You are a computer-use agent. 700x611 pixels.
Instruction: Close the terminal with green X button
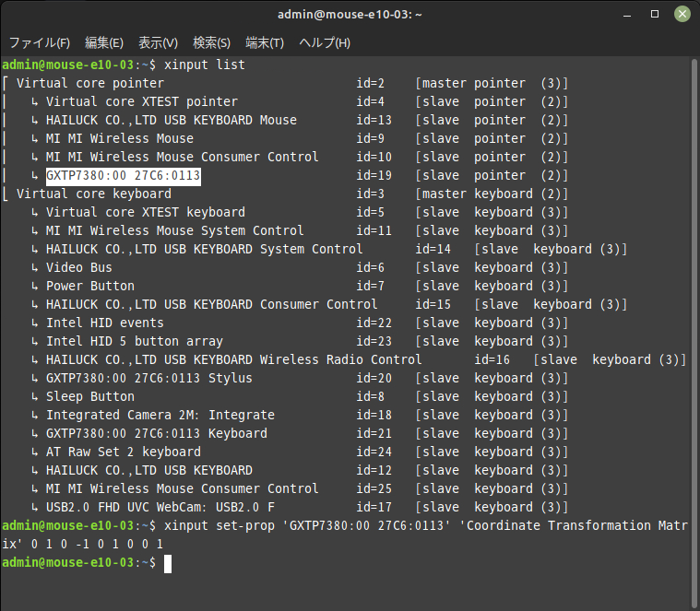point(682,14)
